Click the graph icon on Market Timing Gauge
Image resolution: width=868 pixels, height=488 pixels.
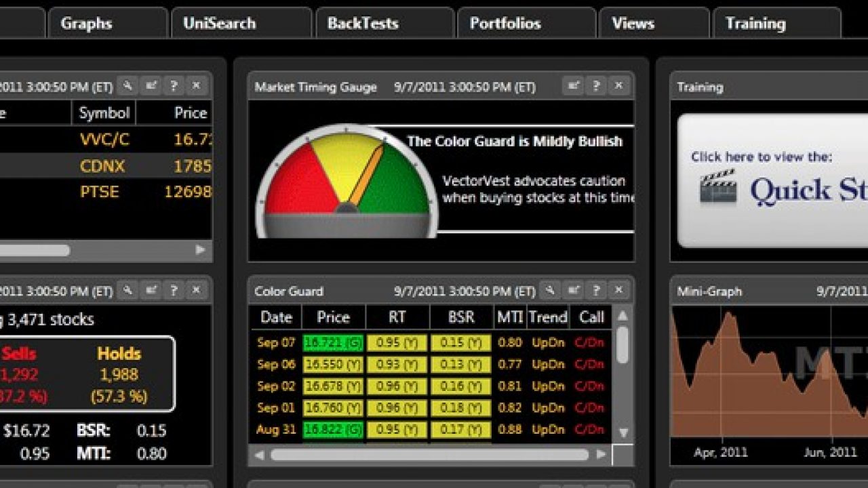(x=574, y=86)
